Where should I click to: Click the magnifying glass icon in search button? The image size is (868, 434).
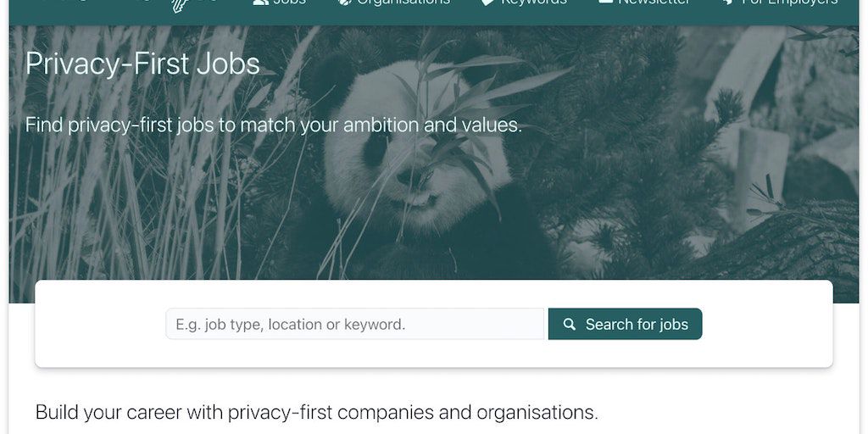(570, 324)
